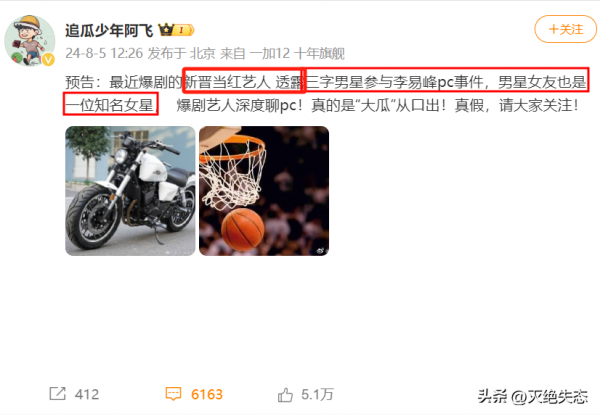
Task: Like the post with thumbs-up icon
Action: (x=285, y=395)
